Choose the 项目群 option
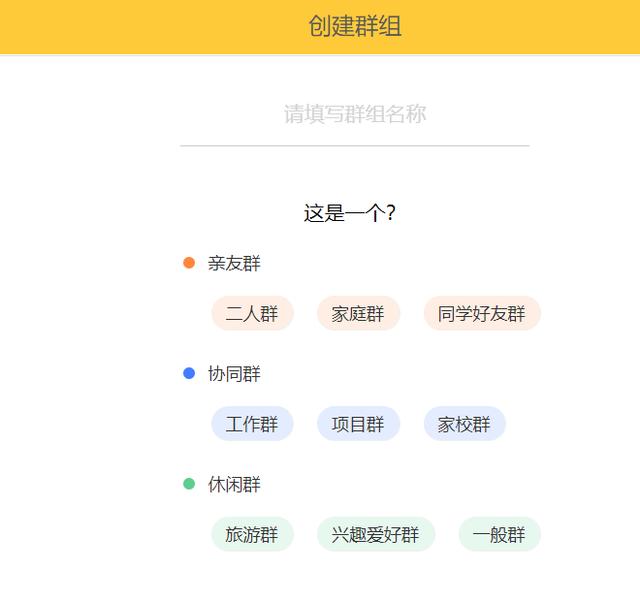 click(358, 424)
